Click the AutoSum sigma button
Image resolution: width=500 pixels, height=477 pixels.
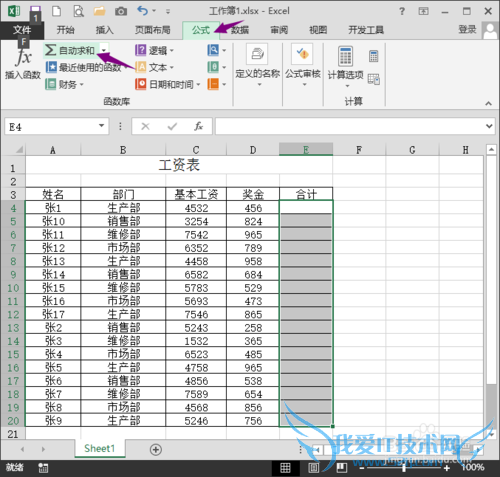71,51
